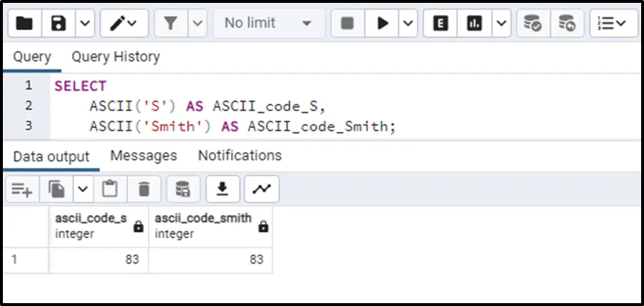Open the No limit rows dropdown
This screenshot has height=306, width=644.
[x=268, y=24]
